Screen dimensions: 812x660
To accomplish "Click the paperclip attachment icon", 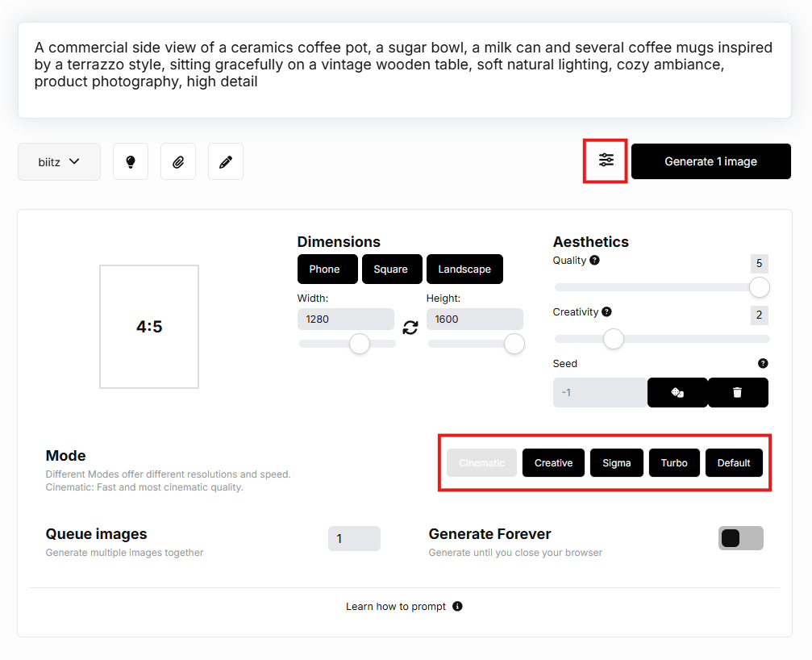I will pyautogui.click(x=178, y=161).
